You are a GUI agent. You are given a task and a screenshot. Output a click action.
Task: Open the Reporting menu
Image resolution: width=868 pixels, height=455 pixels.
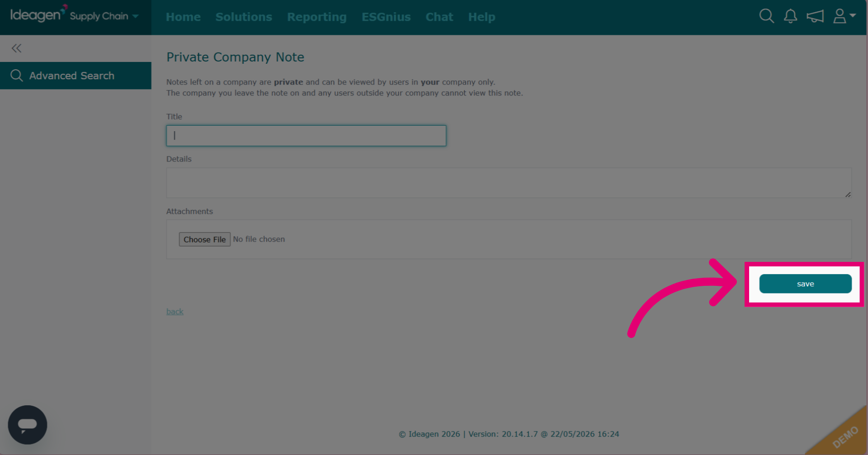[316, 17]
